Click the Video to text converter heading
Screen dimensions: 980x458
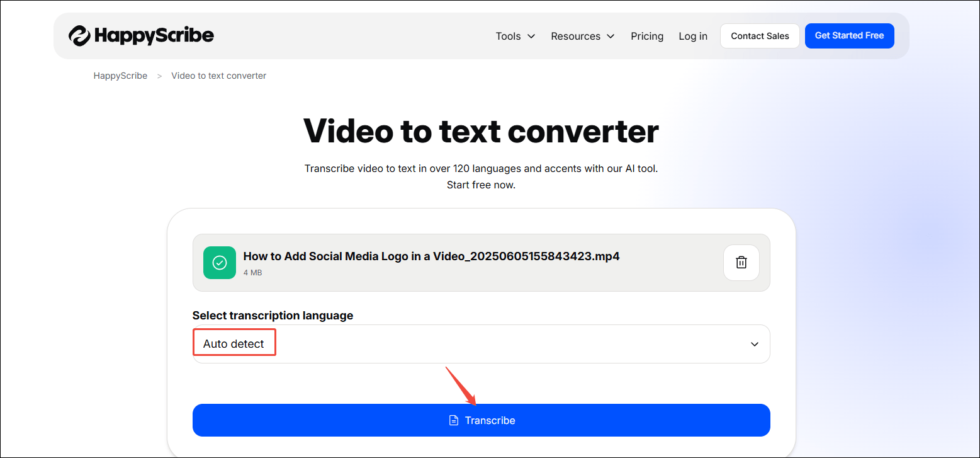pos(481,131)
